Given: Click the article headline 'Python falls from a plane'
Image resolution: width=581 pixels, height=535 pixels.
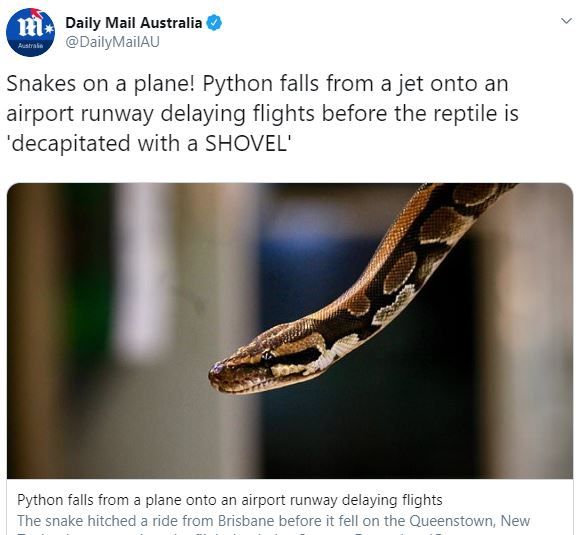Looking at the screenshot, I should [x=230, y=500].
